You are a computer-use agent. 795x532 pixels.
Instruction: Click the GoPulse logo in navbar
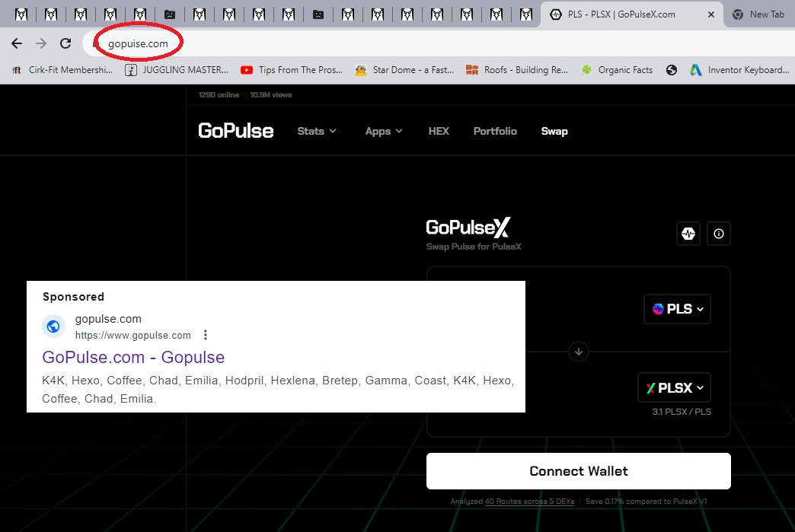click(236, 130)
